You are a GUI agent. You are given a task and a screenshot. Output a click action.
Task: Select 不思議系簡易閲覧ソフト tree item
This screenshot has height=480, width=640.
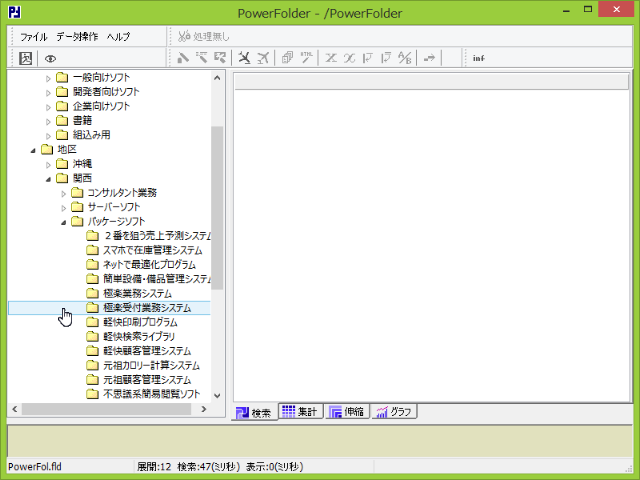pyautogui.click(x=151, y=394)
